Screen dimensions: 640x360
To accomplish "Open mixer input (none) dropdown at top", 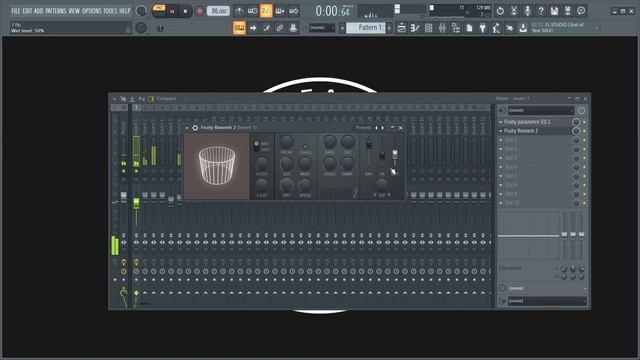I will [x=541, y=110].
